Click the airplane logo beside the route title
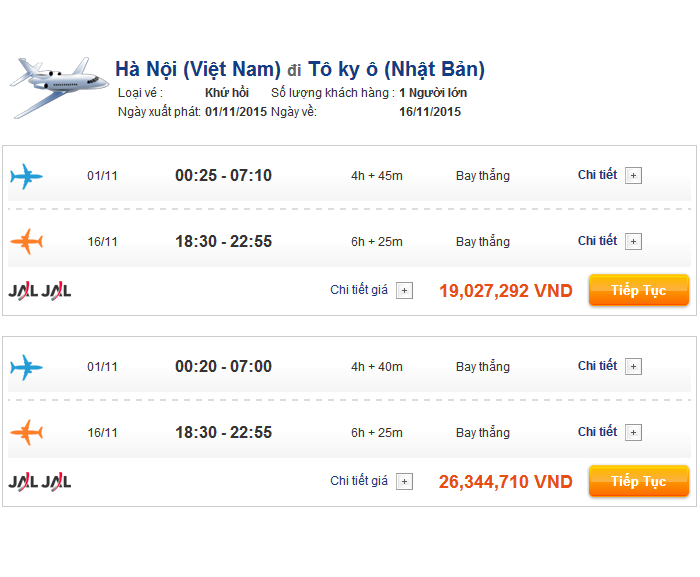 click(58, 86)
